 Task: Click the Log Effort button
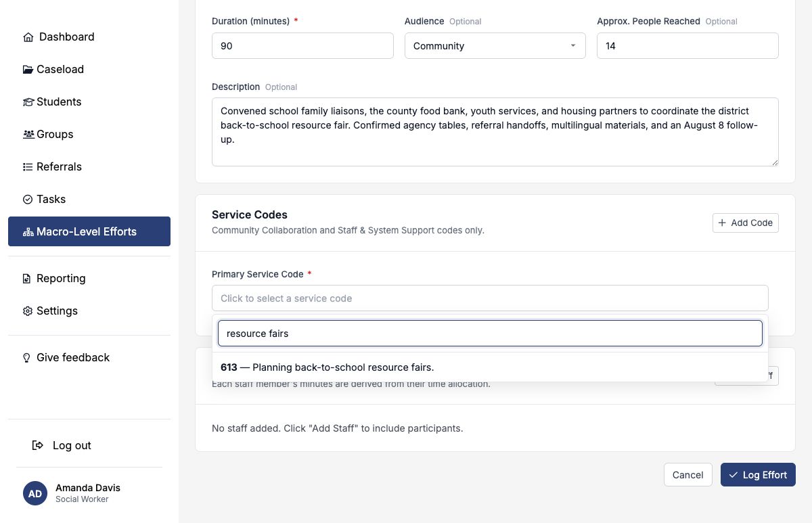point(758,475)
